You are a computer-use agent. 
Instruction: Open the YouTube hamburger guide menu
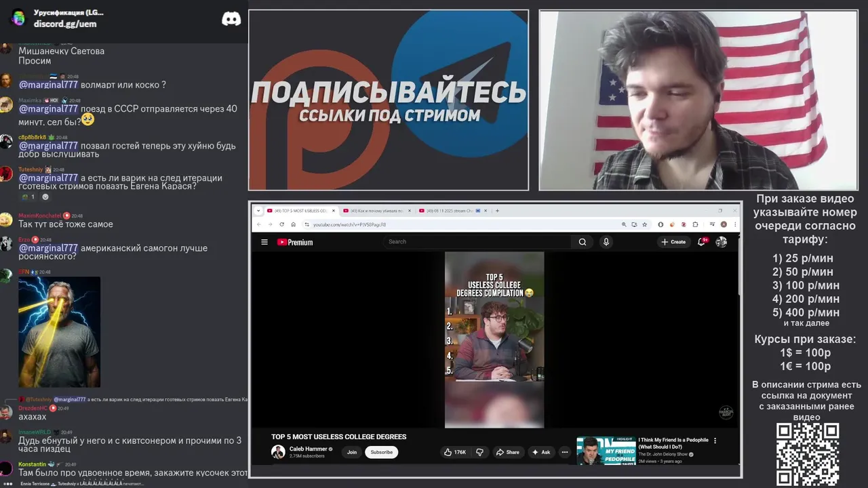(x=264, y=242)
